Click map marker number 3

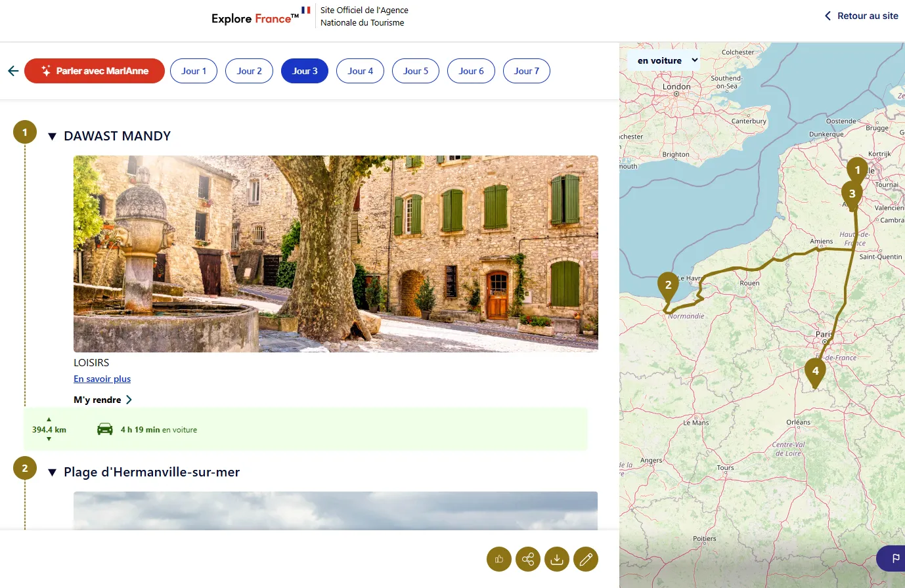852,194
